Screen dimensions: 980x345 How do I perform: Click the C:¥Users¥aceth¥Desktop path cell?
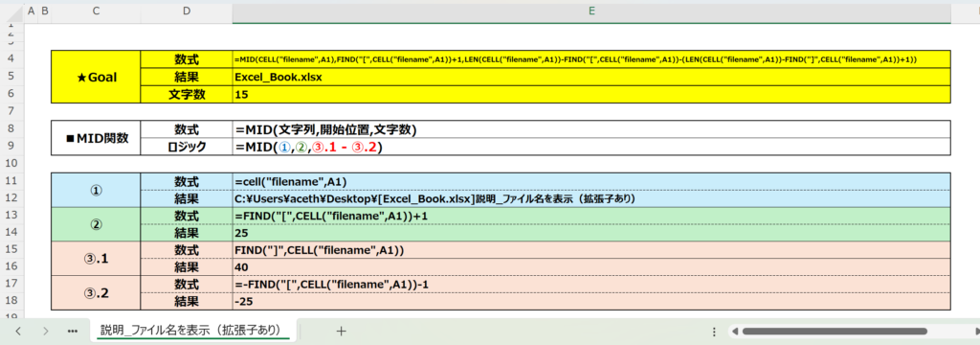click(591, 199)
